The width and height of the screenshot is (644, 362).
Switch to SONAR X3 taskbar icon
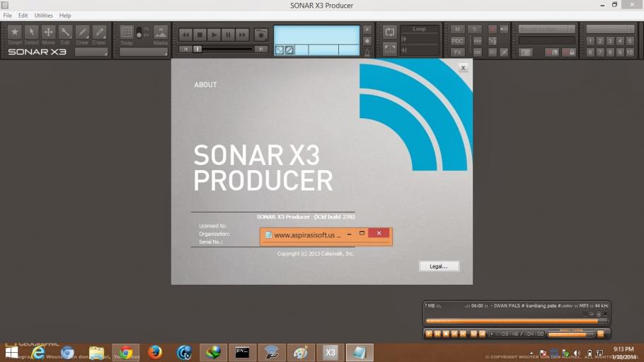tap(330, 353)
